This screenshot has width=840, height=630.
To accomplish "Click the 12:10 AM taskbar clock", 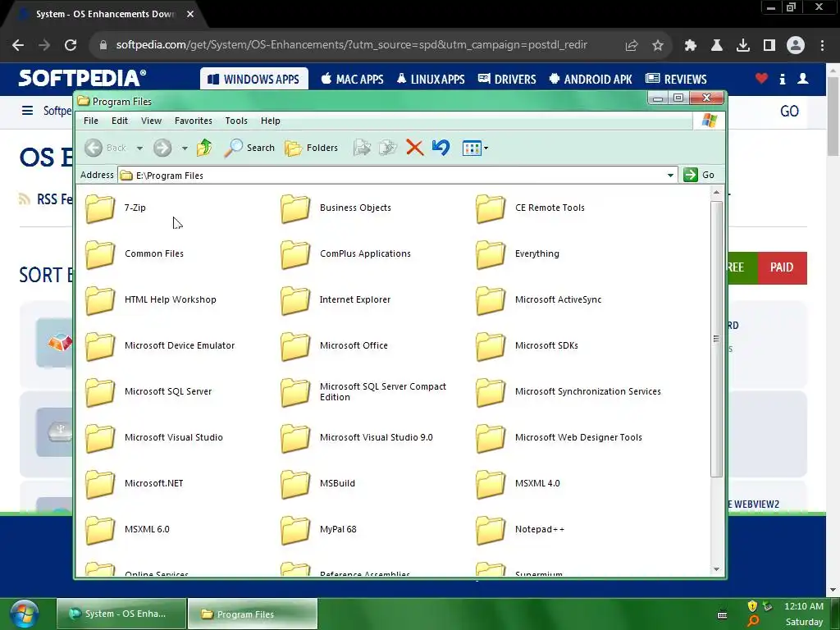I will [x=804, y=606].
